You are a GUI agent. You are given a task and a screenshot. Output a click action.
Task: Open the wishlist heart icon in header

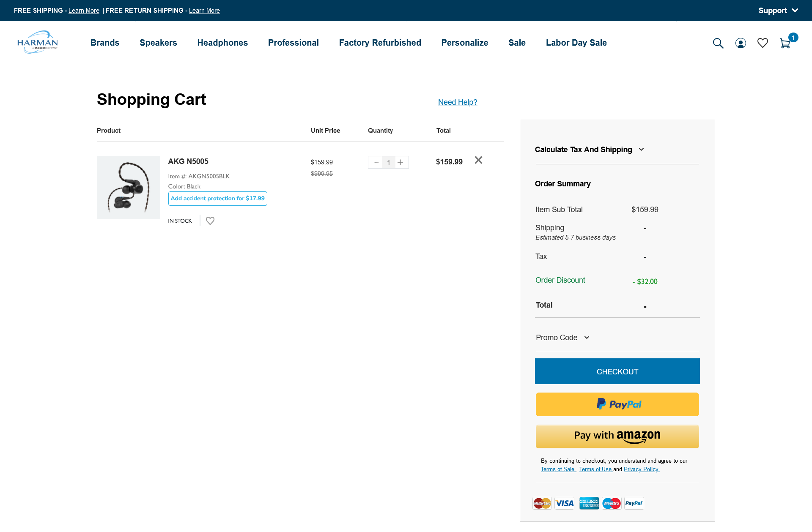coord(763,43)
